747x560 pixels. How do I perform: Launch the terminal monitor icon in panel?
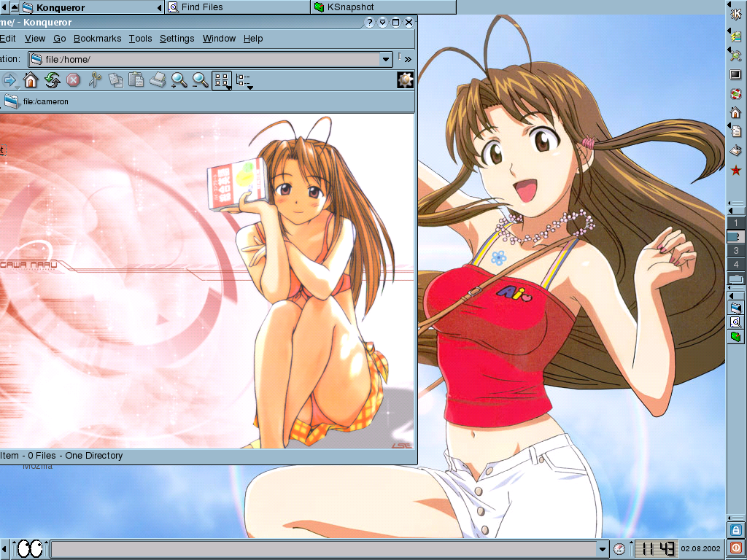(x=736, y=74)
